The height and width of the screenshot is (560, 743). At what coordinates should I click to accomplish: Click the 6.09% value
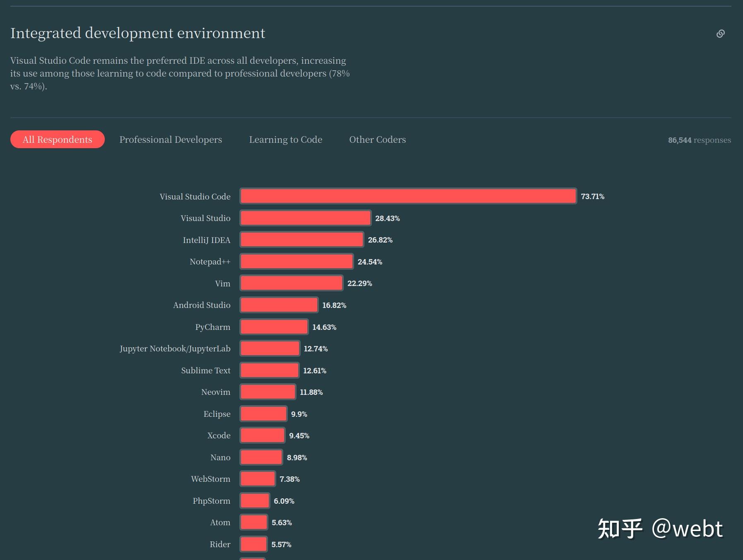(284, 501)
